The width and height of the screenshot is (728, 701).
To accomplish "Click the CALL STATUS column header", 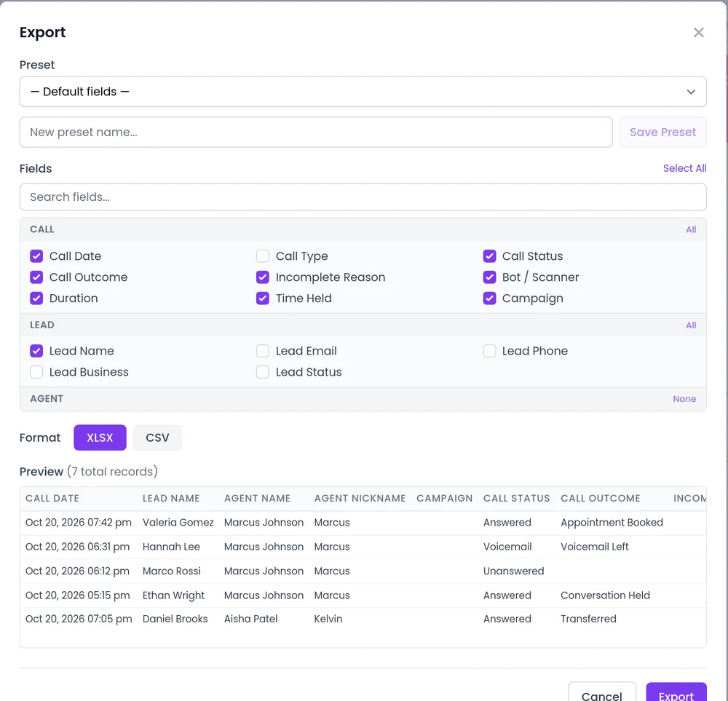I will [x=516, y=498].
